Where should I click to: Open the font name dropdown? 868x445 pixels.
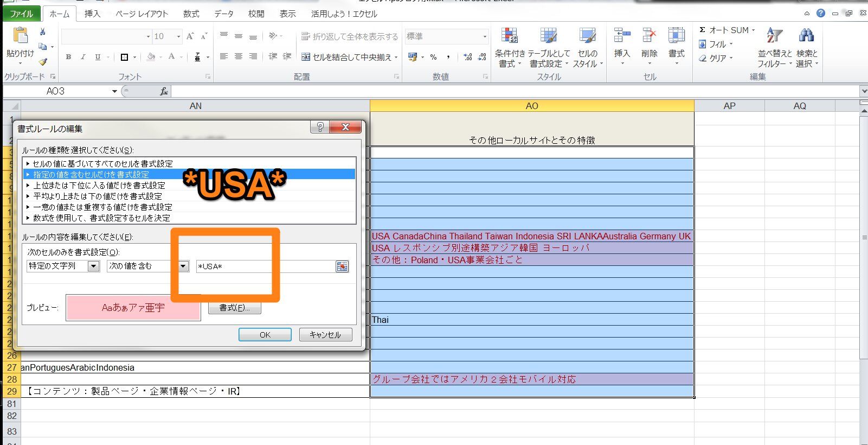[x=148, y=36]
